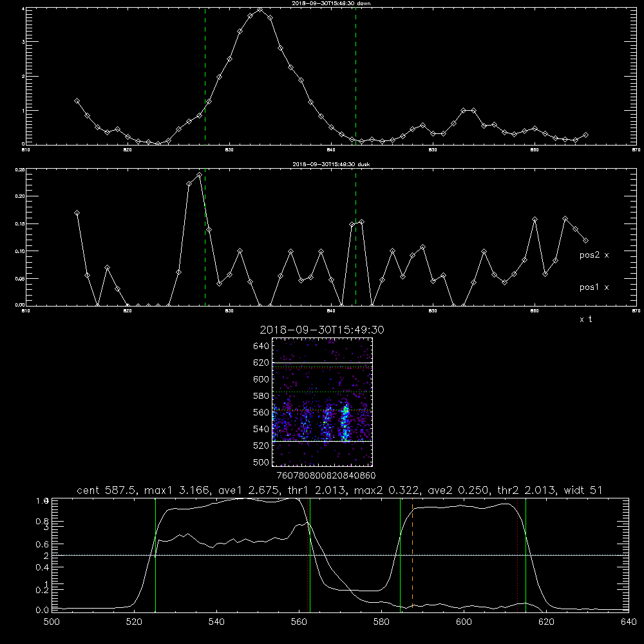Screen dimensions: 644x644
Task: Click the '520' tick label on heatmap y-axis
Action: [261, 446]
